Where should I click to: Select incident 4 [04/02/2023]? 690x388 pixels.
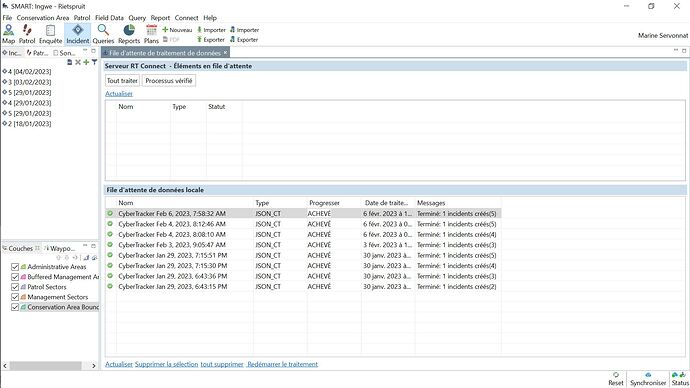(27, 71)
